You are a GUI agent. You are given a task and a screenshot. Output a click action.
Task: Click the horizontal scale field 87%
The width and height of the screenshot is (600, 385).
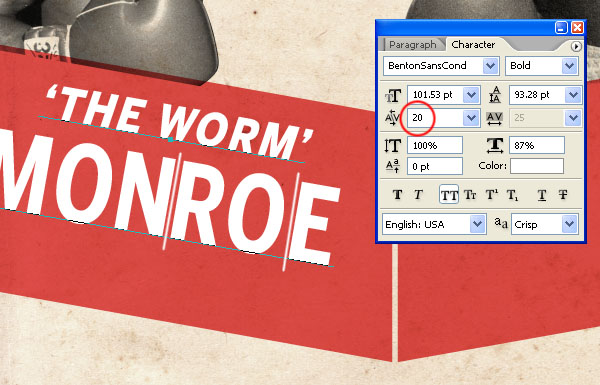[x=537, y=145]
